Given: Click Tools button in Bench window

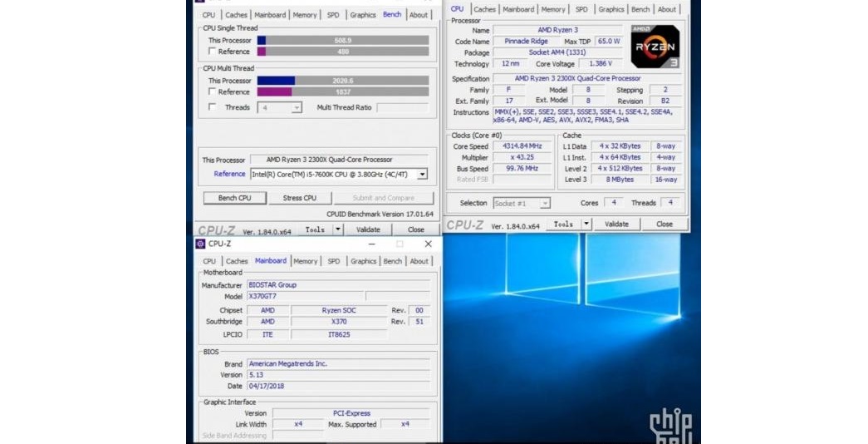Looking at the screenshot, I should point(315,229).
